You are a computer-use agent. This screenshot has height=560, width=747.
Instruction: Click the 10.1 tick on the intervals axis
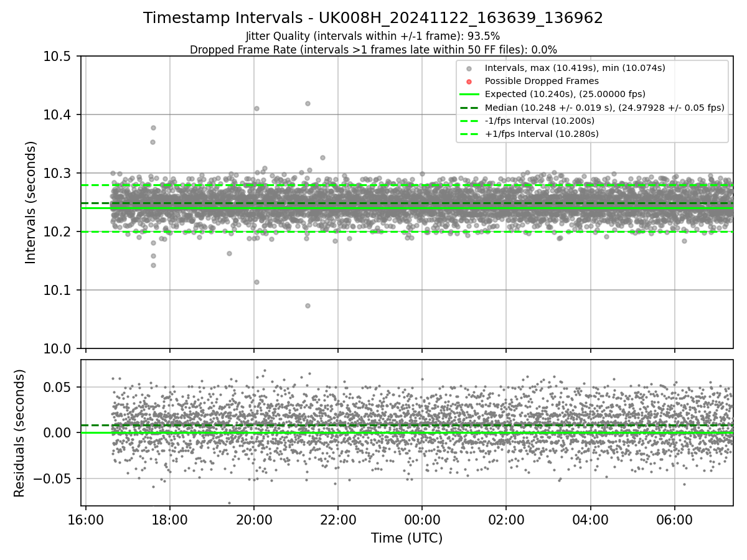pyautogui.click(x=57, y=291)
